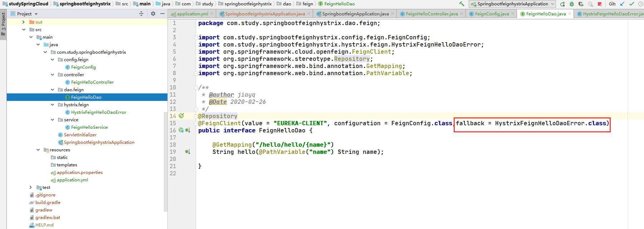644x229 pixels.
Task: Click the Git history clock icon
Action: [x=641, y=4]
